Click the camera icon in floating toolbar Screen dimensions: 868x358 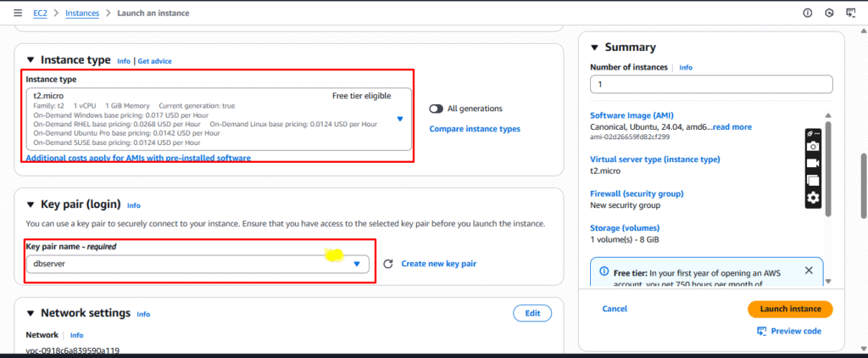click(x=813, y=146)
